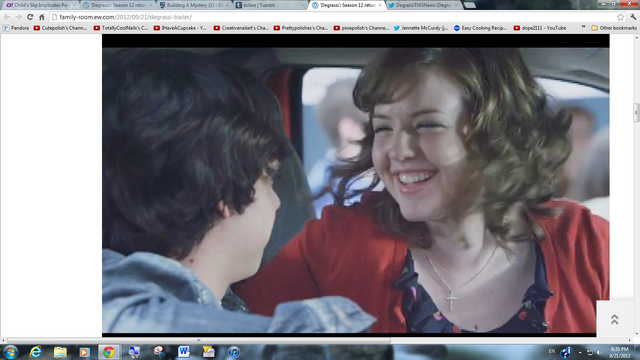This screenshot has width=640, height=360.
Task: Open the Jennette McCurdy Twitter bookmark
Action: [420, 28]
